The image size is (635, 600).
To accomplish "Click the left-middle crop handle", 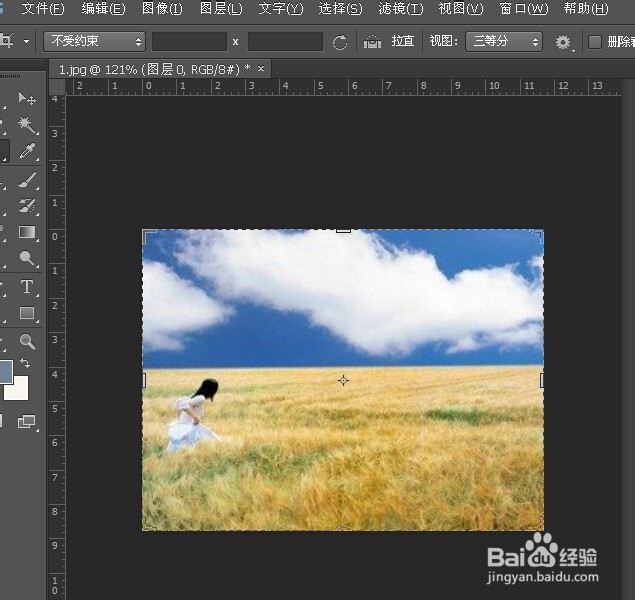I will click(144, 380).
